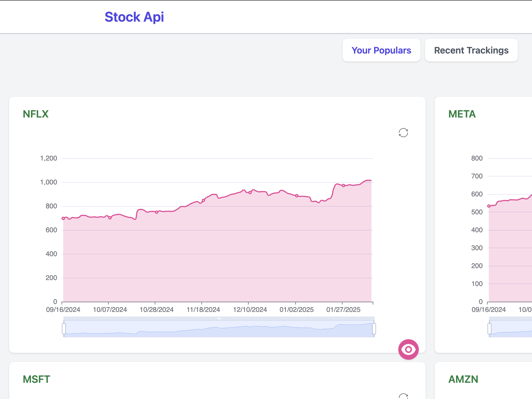
Task: Click NFLX data point at 12/10/2024
Action: coord(250,193)
